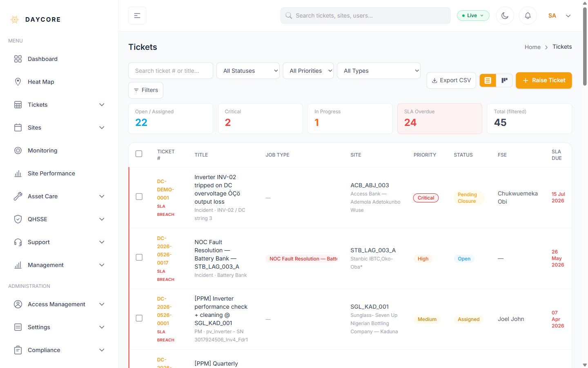This screenshot has width=588, height=368.
Task: Click the Asset Care wrench icon
Action: click(18, 196)
